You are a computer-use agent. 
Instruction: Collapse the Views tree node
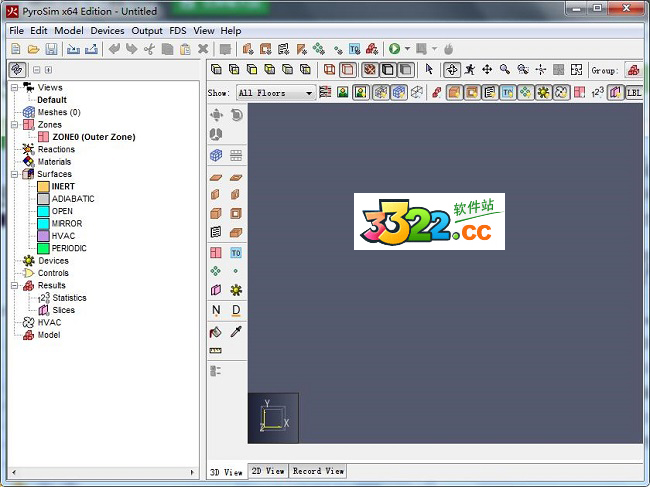[x=15, y=87]
